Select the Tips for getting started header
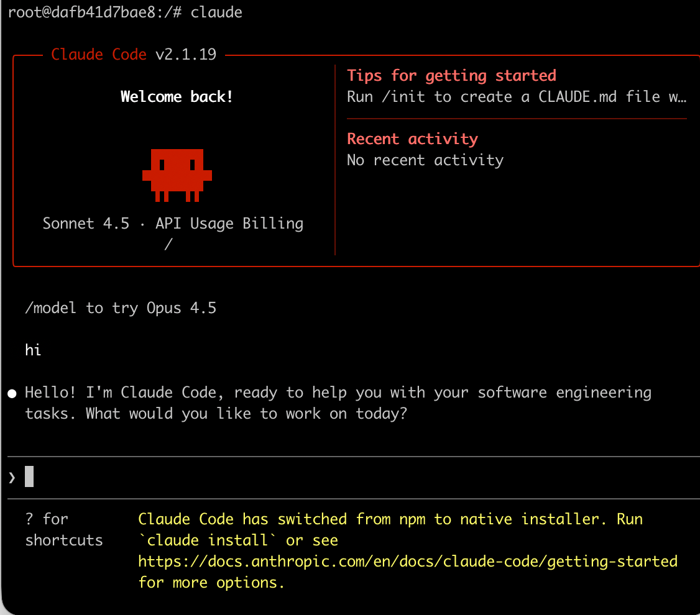 451,75
